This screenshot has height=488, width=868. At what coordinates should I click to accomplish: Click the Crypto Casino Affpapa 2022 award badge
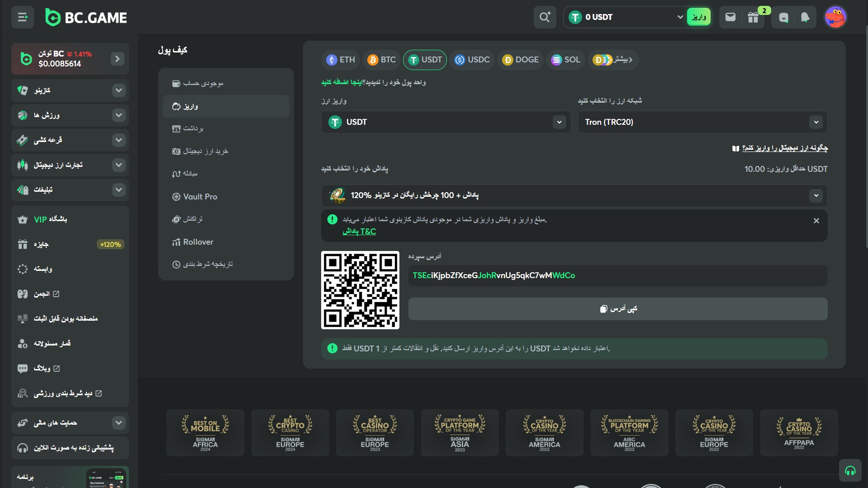[799, 433]
